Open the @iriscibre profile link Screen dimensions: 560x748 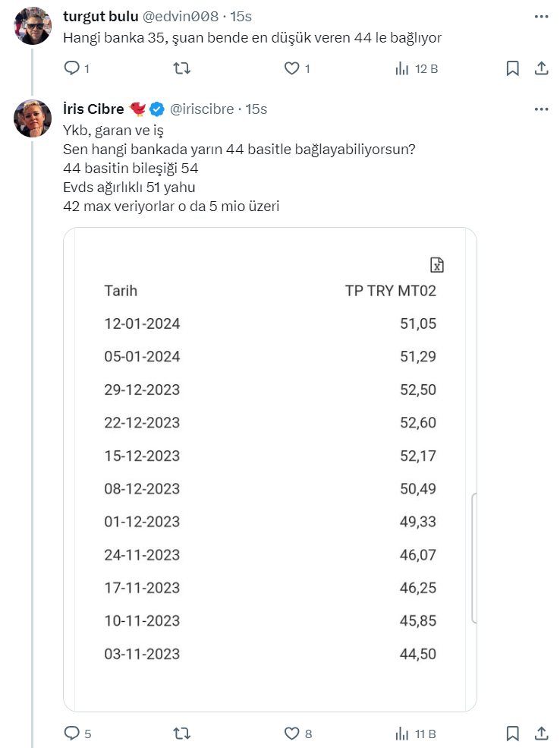click(x=202, y=109)
